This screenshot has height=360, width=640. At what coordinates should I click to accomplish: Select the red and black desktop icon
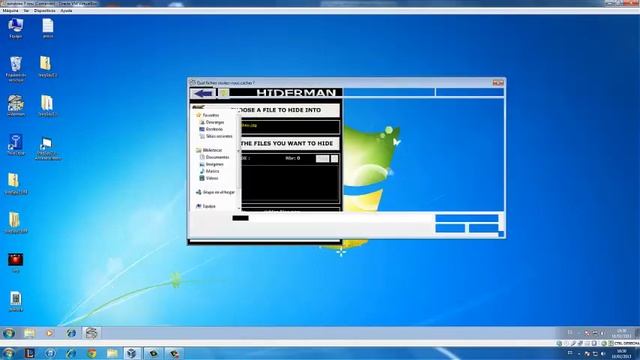click(x=16, y=262)
